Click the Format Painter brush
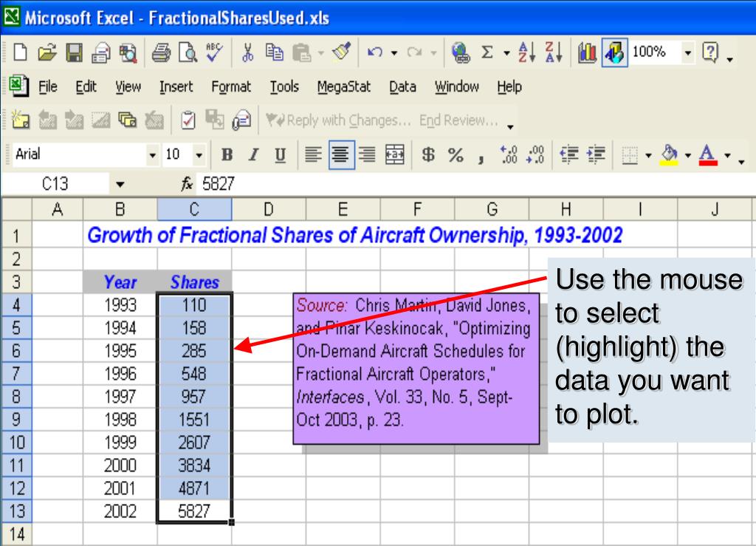The width and height of the screenshot is (756, 546). pyautogui.click(x=342, y=52)
